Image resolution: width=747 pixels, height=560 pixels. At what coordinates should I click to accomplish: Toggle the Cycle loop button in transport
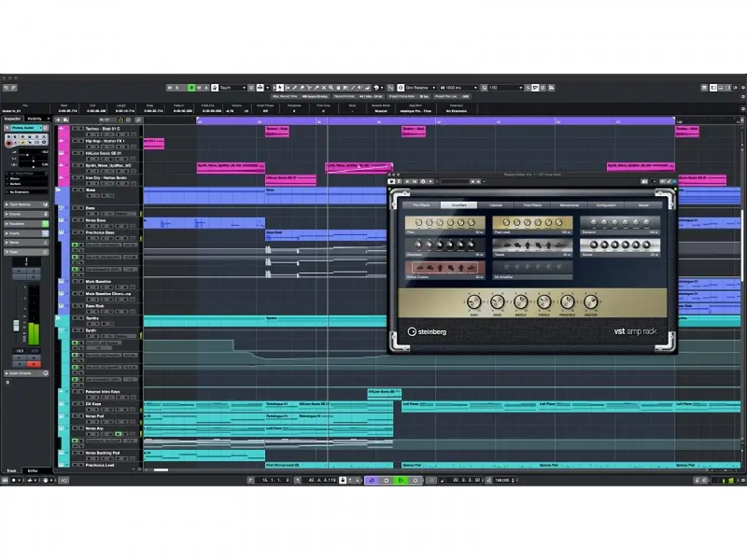[x=371, y=480]
